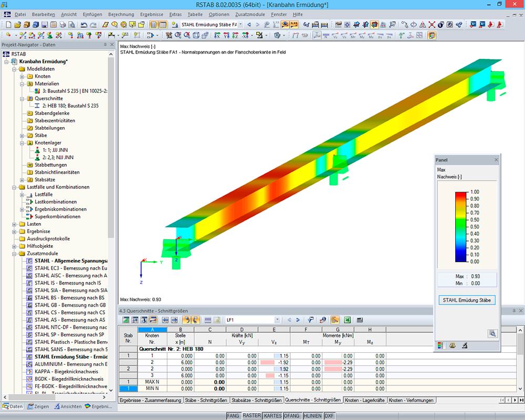Select the color scale tab icon in Panel

pos(440,345)
